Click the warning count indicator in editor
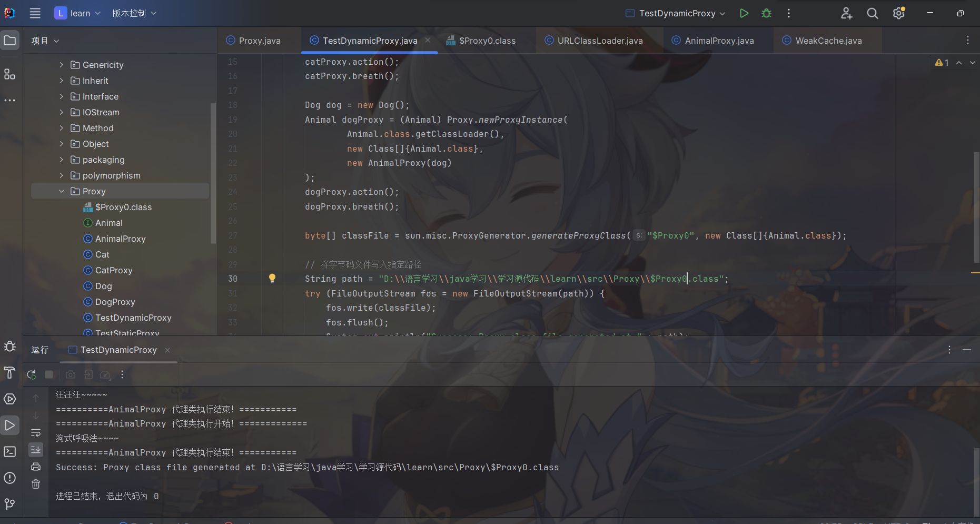 tap(942, 63)
